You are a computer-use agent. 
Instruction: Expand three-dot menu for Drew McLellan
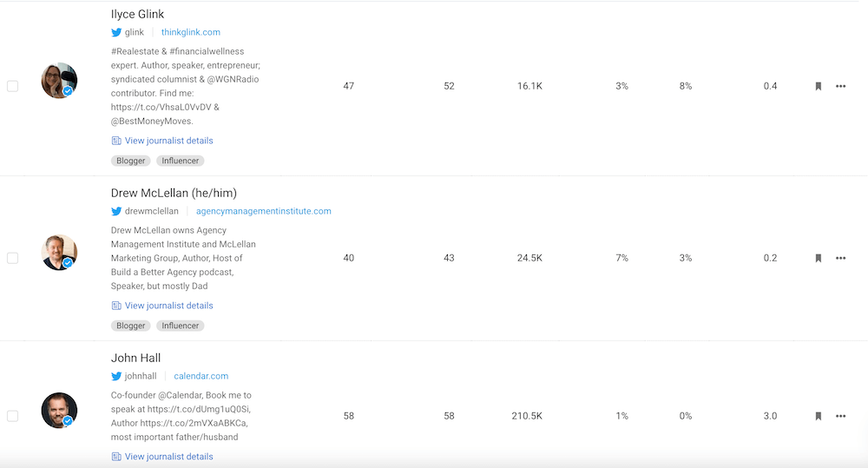840,258
